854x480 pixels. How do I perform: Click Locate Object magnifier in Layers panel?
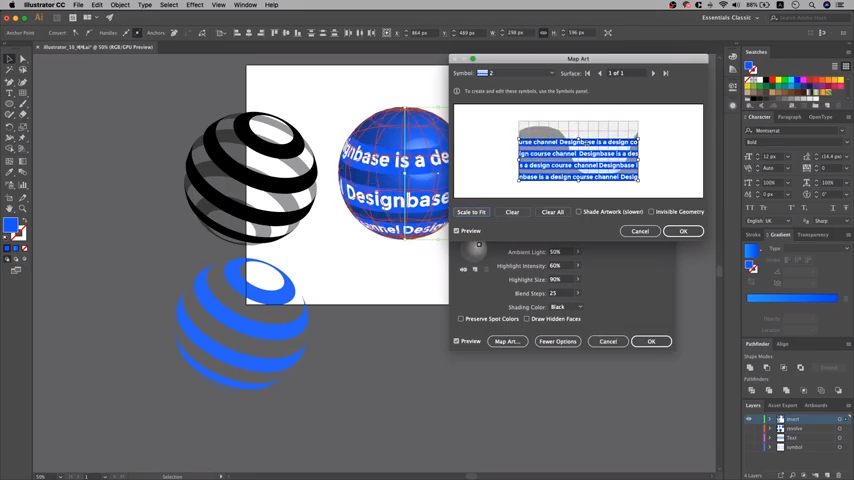(x=792, y=475)
